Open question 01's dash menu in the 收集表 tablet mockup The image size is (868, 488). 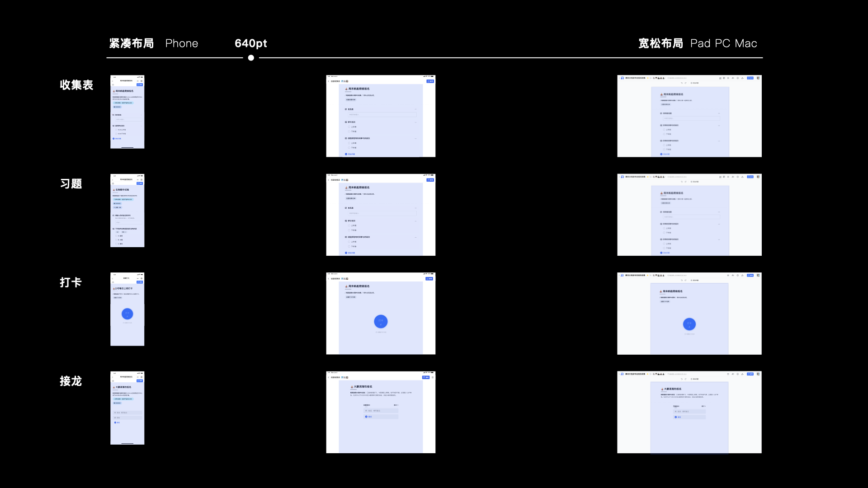415,109
